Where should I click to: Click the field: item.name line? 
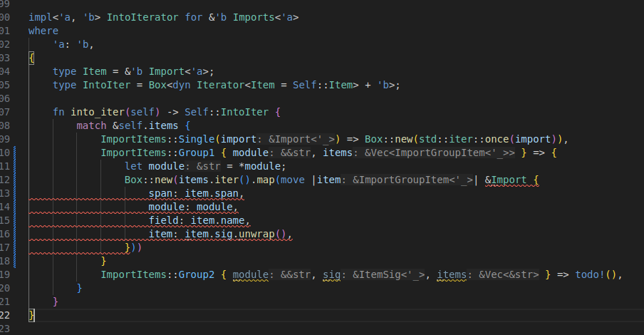pos(199,220)
